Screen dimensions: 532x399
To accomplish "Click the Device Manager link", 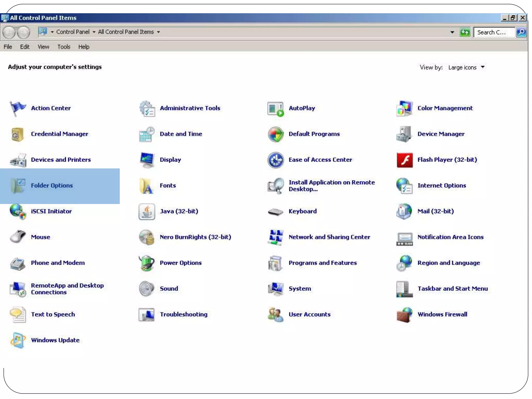I will tap(441, 134).
